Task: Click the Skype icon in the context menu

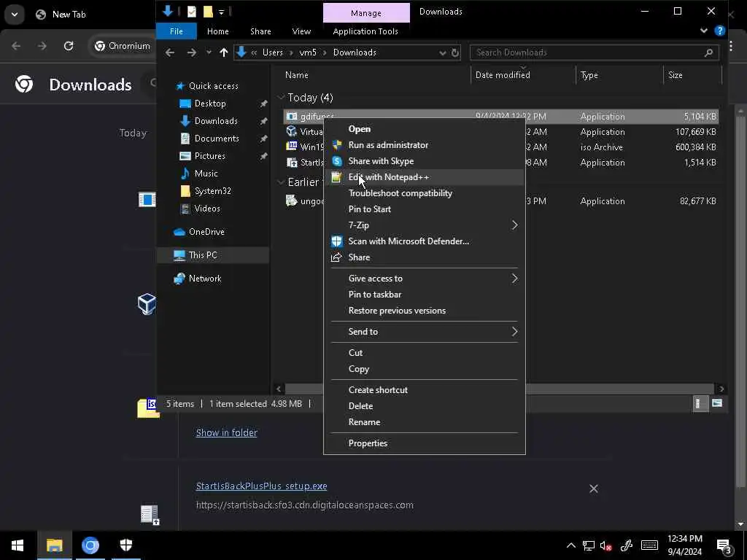Action: pyautogui.click(x=336, y=161)
